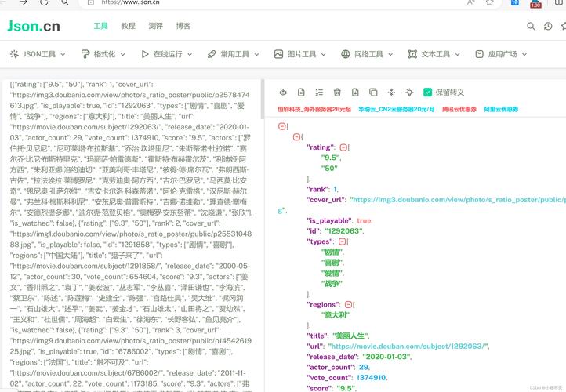This screenshot has width=566, height=392.
Task: Click the browser favorite star icon
Action: [x=489, y=2]
